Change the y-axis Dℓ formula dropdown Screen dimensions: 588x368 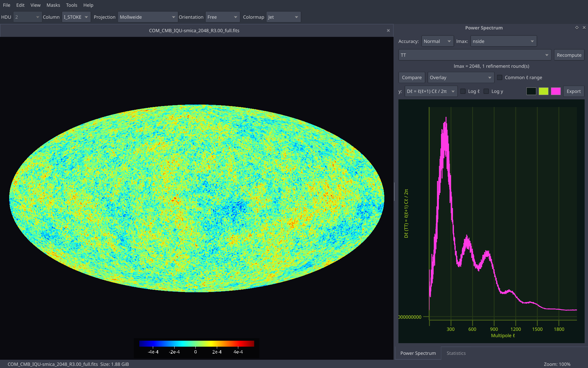pos(431,91)
